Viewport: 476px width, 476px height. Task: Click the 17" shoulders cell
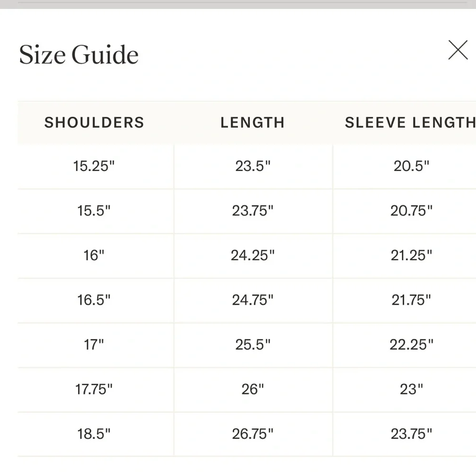94,345
